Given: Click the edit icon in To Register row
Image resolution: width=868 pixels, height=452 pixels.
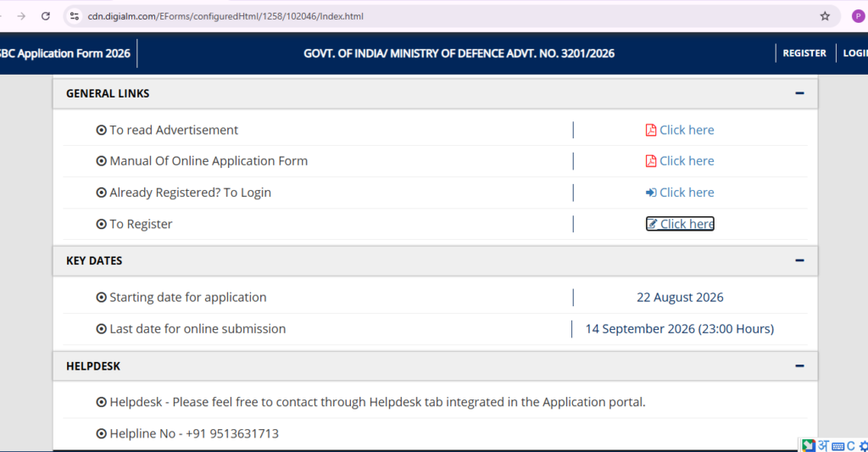Looking at the screenshot, I should 653,224.
